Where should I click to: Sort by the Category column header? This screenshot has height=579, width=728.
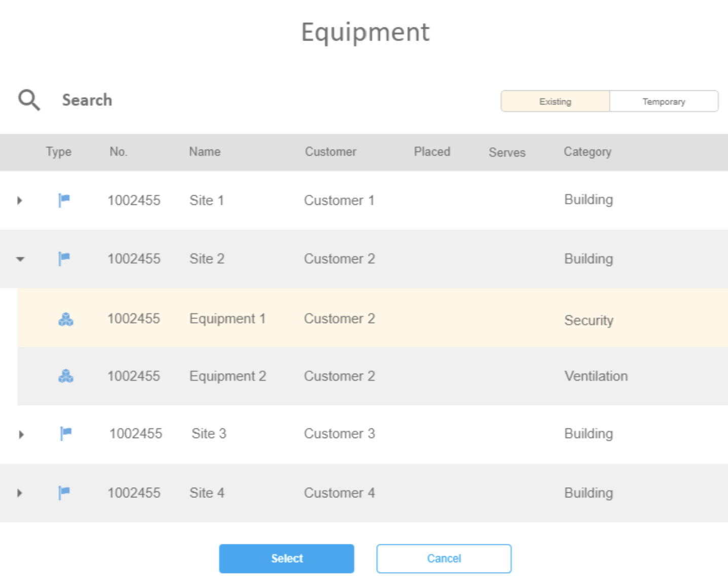pyautogui.click(x=588, y=152)
